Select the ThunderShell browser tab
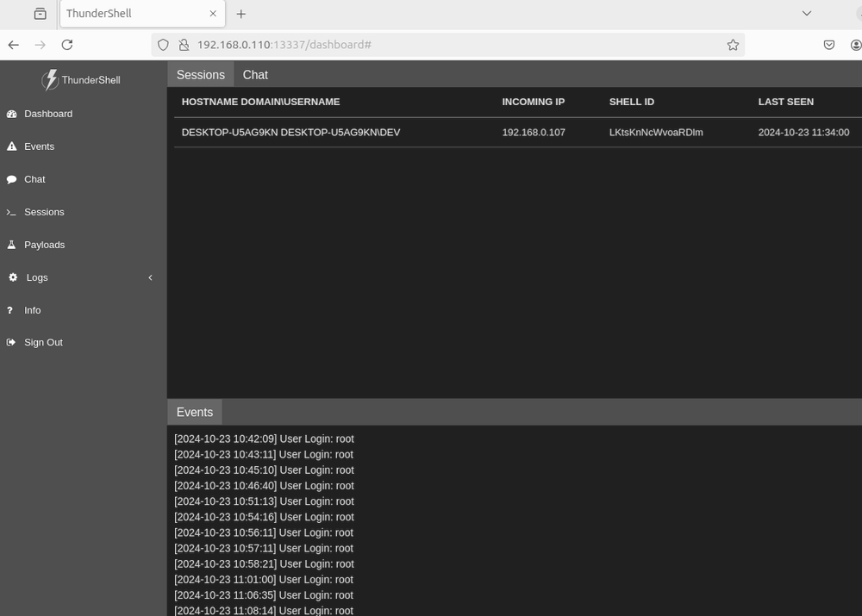The height and width of the screenshot is (616, 862). pyautogui.click(x=142, y=14)
